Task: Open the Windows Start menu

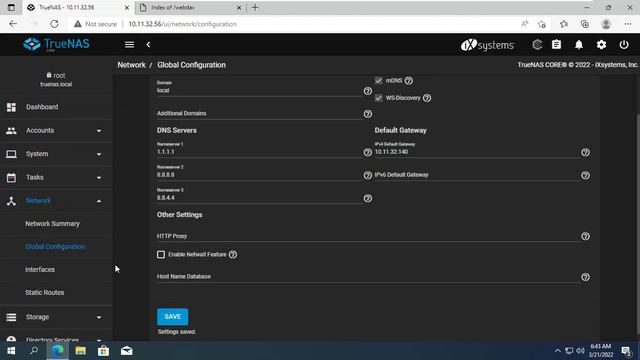Action: (11, 351)
